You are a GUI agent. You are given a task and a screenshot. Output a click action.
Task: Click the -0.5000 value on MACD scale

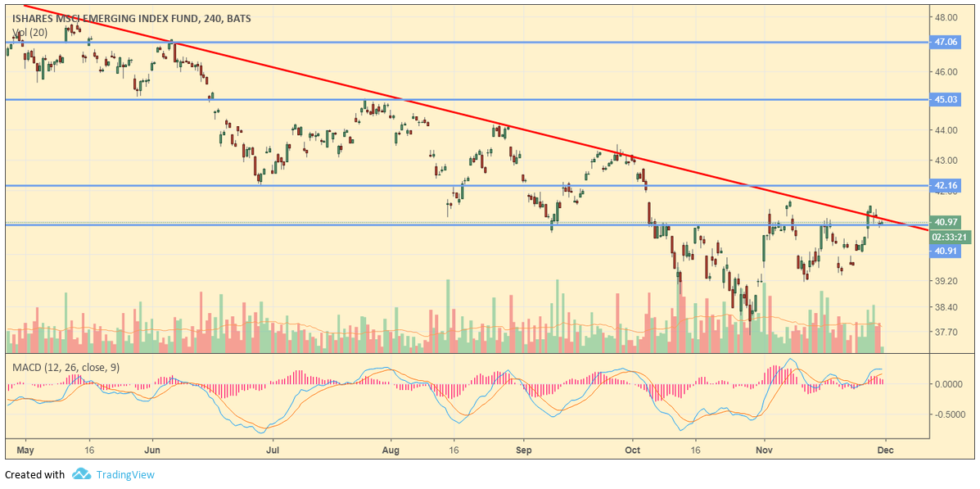click(948, 414)
